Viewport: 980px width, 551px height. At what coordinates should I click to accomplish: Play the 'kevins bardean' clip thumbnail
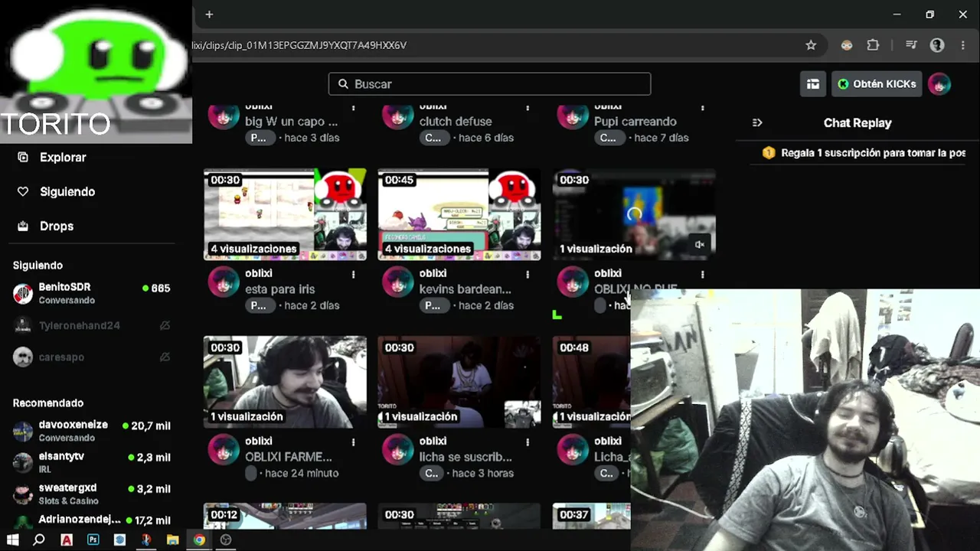pyautogui.click(x=459, y=214)
